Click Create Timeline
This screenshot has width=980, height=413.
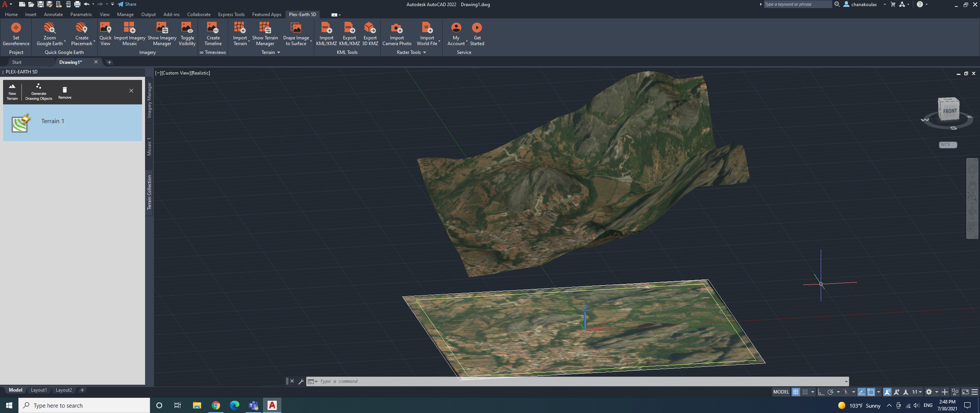(x=213, y=34)
